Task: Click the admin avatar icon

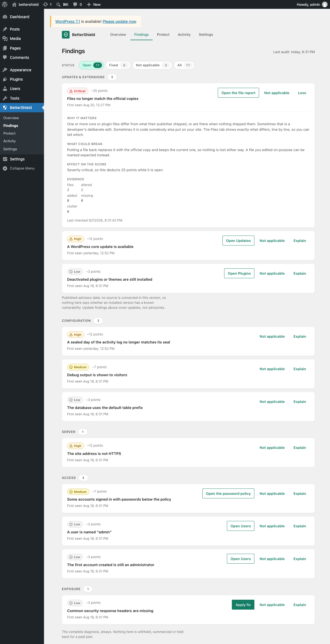Action: point(325,4)
